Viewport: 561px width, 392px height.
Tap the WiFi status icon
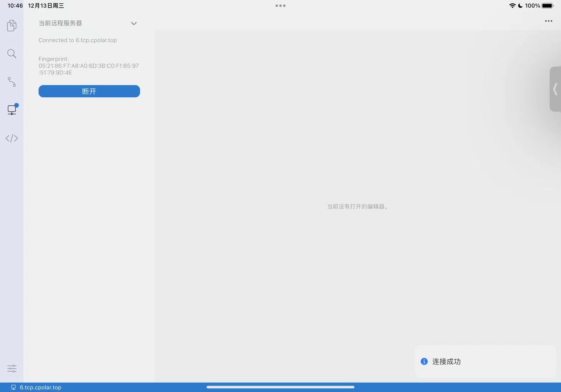click(x=512, y=5)
